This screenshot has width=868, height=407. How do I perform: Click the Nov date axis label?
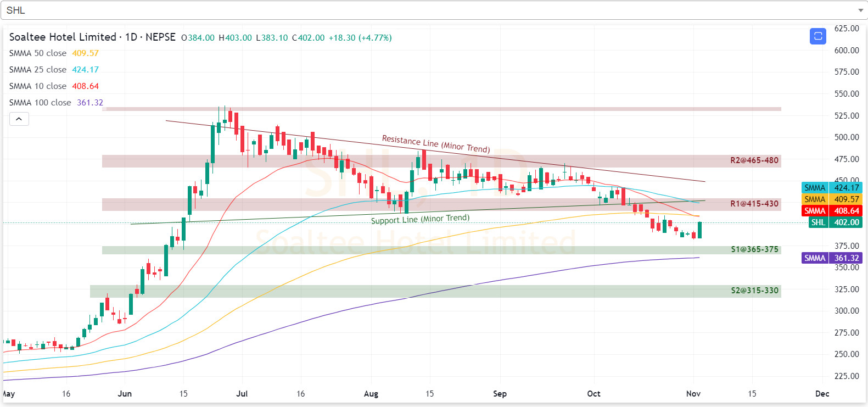click(693, 394)
